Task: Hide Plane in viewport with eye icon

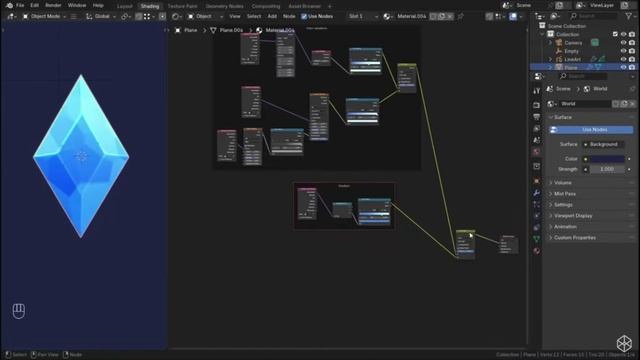Action: 623,67
